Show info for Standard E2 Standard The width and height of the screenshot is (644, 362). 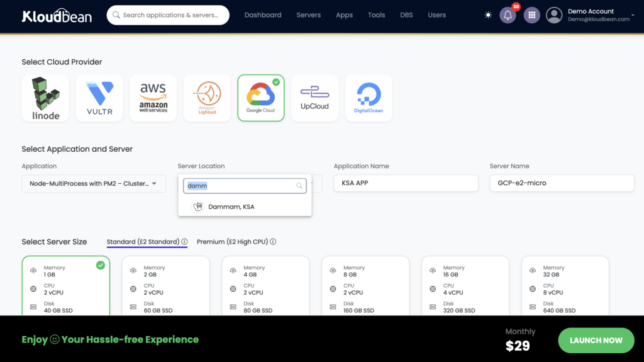pyautogui.click(x=184, y=242)
